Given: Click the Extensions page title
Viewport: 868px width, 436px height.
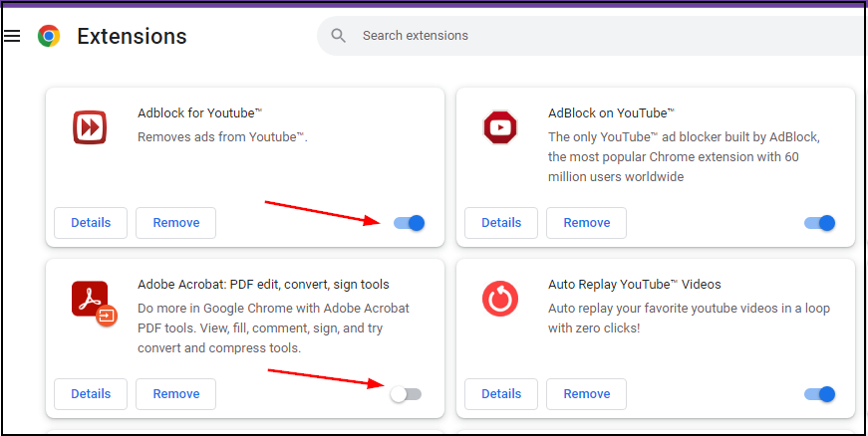Looking at the screenshot, I should click(x=132, y=37).
